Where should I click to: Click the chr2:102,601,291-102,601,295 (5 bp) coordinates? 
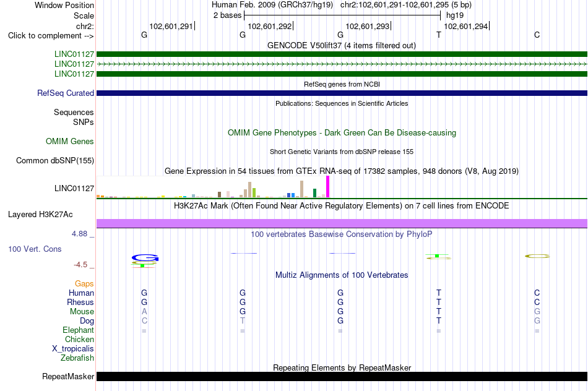[406, 5]
